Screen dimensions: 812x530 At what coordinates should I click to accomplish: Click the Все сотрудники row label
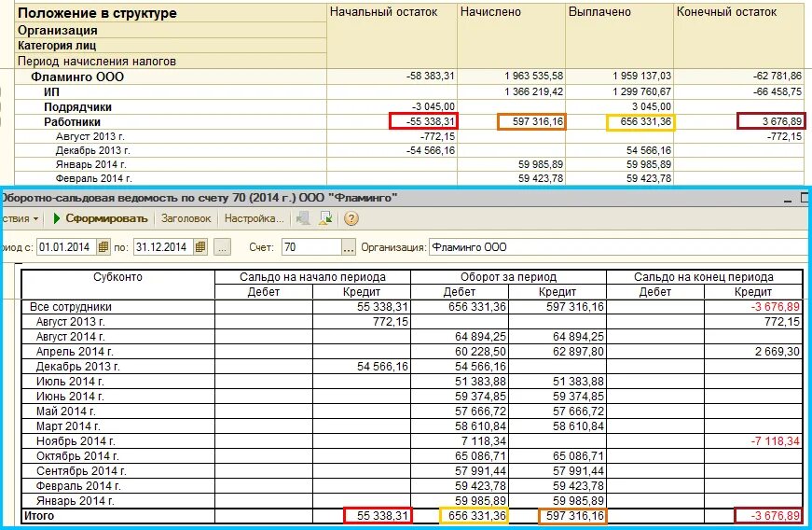click(x=71, y=307)
